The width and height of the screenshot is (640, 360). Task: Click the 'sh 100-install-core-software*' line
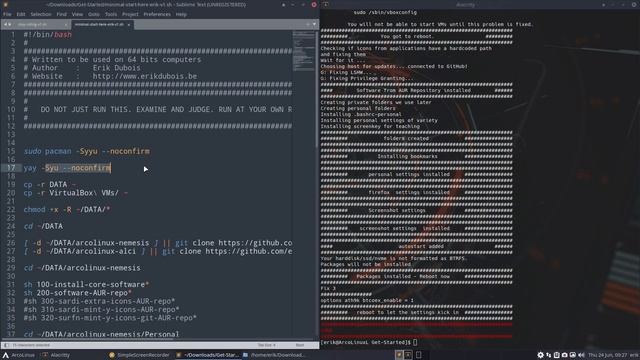86,284
